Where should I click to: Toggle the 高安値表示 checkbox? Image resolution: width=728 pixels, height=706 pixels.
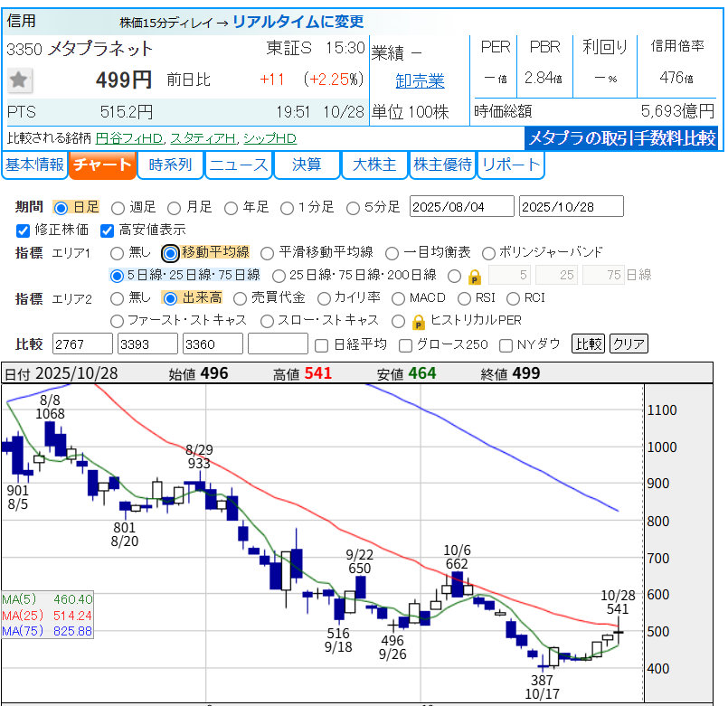pos(107,230)
